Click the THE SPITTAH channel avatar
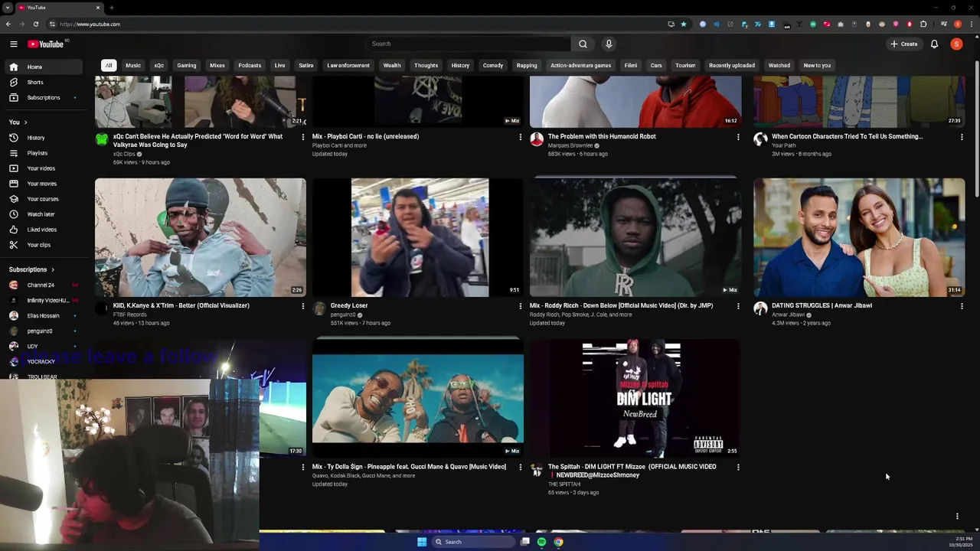This screenshot has width=980, height=551. pos(537,469)
